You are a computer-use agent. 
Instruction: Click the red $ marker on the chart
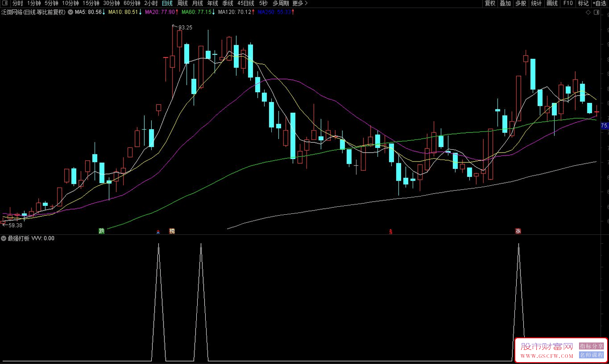click(391, 231)
